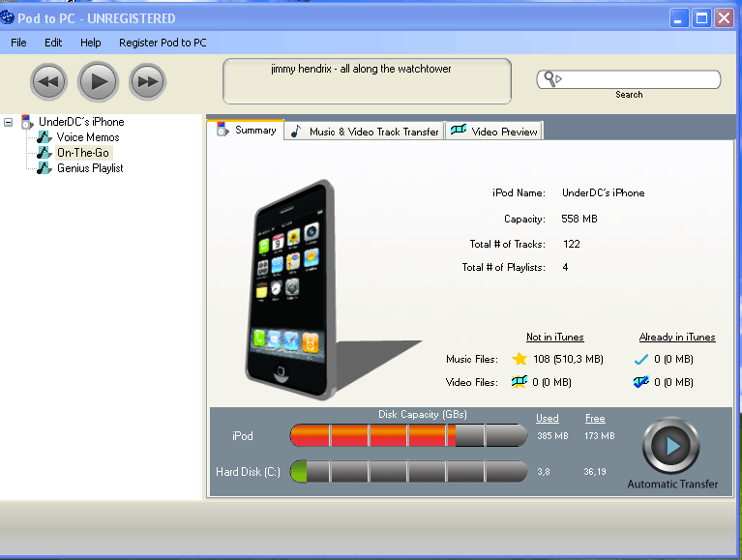Start playback with the play button
This screenshot has height=560, width=742.
(x=98, y=82)
